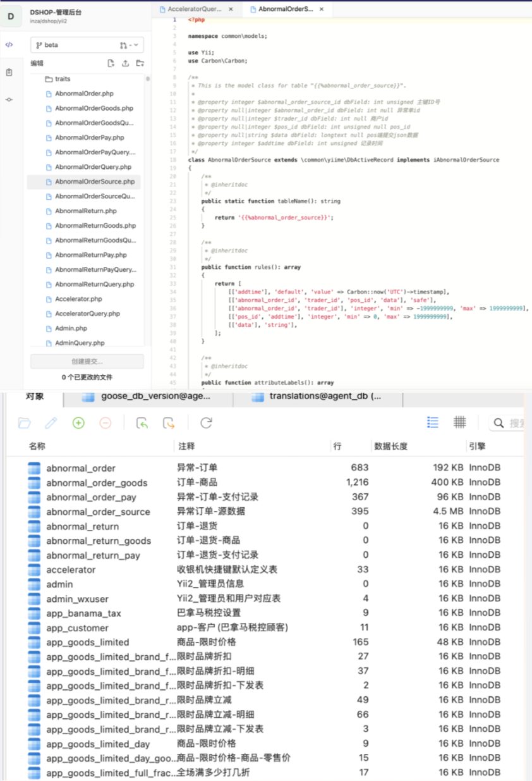Click the 创建提交 button
The width and height of the screenshot is (532, 781).
click(x=87, y=362)
